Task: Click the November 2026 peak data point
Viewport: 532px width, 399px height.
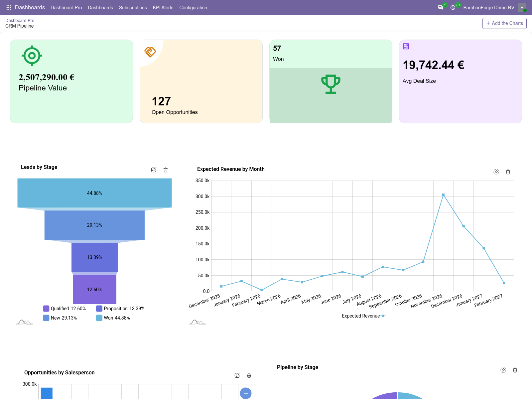Action: [443, 195]
